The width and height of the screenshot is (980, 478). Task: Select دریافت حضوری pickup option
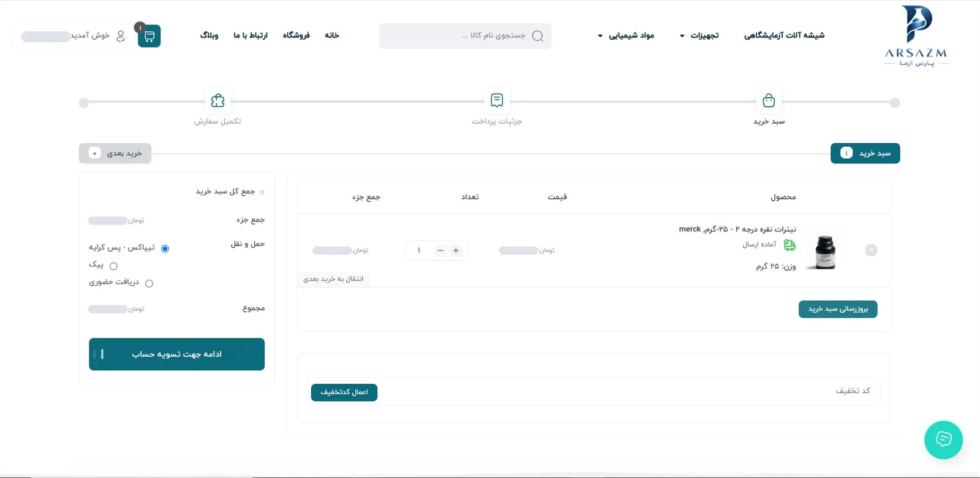pyautogui.click(x=149, y=283)
